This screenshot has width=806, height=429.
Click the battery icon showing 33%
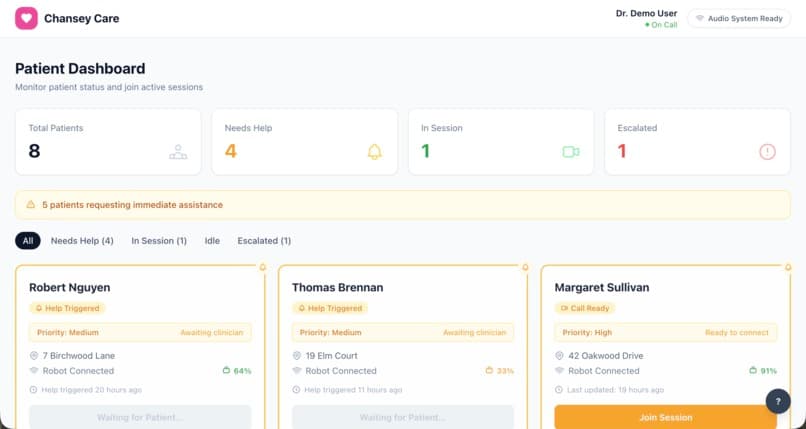(489, 370)
